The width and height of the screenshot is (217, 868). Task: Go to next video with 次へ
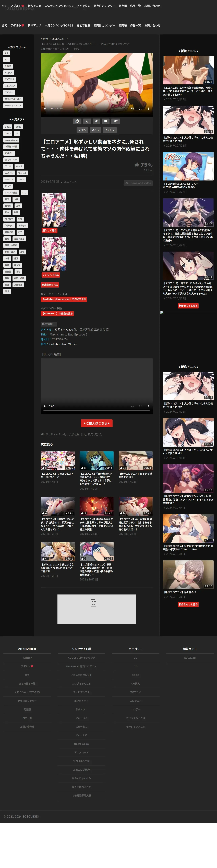click(95, 130)
